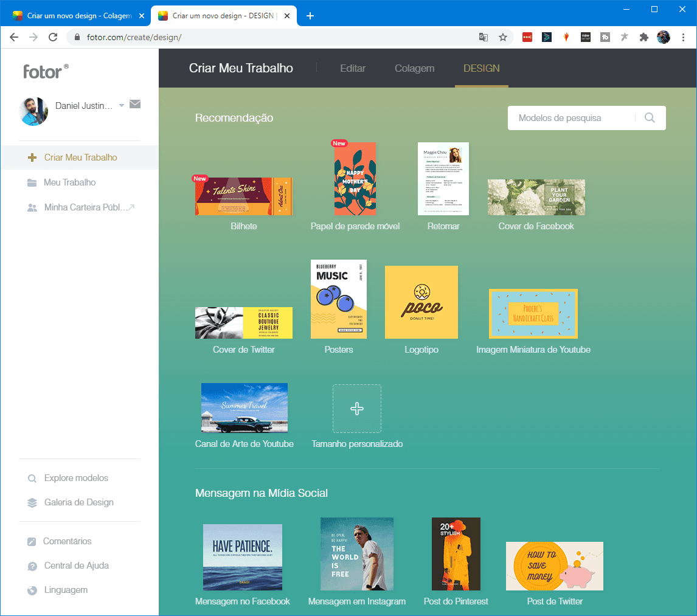697x616 pixels.
Task: Switch to the Editar tab
Action: point(353,68)
